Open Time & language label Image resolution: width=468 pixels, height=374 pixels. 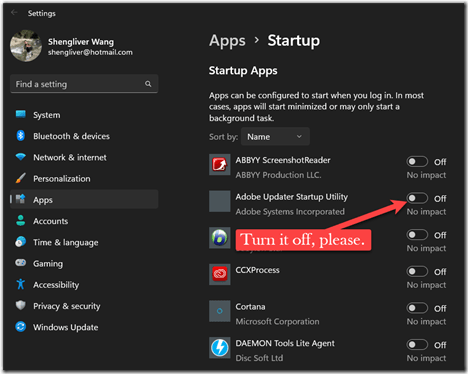(65, 242)
